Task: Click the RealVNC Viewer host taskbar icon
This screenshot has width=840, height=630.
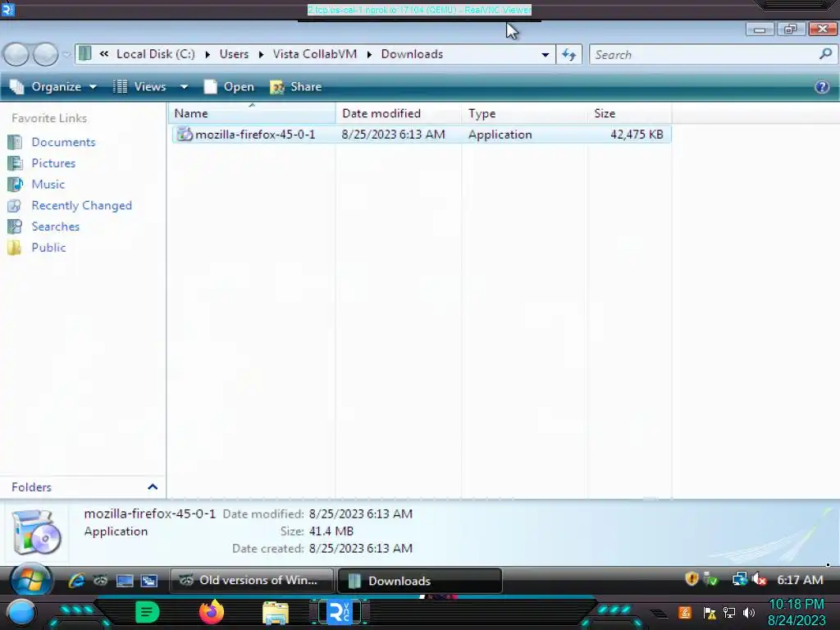Action: click(340, 612)
